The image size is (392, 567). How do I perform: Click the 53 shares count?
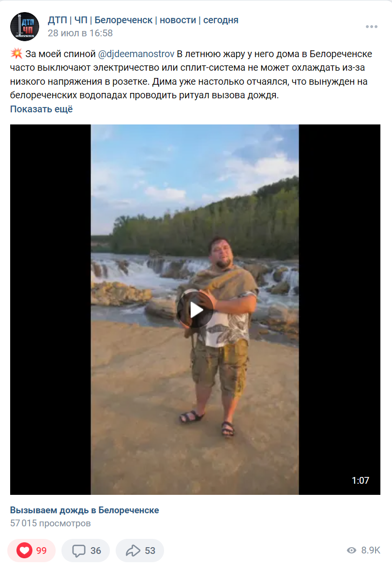(150, 551)
